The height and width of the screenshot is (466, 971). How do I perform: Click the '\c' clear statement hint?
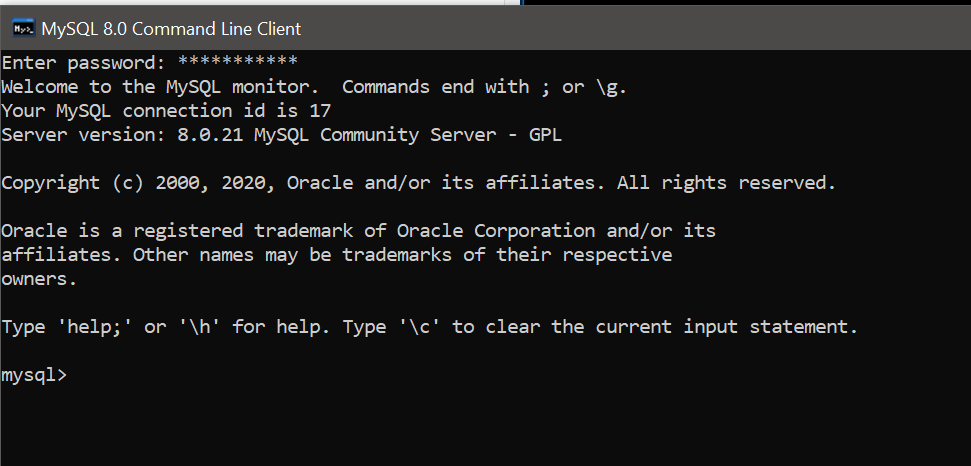pyautogui.click(x=420, y=327)
